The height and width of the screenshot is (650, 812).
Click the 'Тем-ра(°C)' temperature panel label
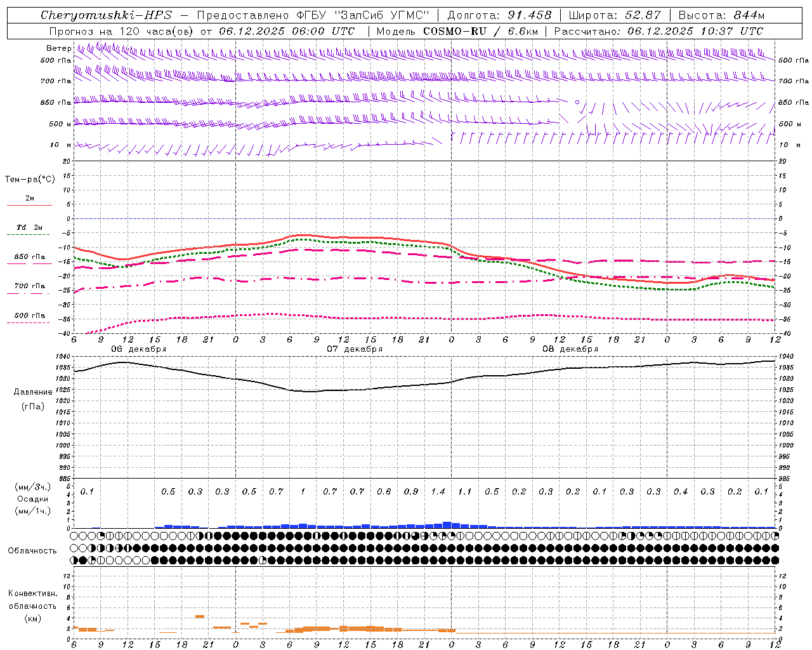pyautogui.click(x=30, y=180)
